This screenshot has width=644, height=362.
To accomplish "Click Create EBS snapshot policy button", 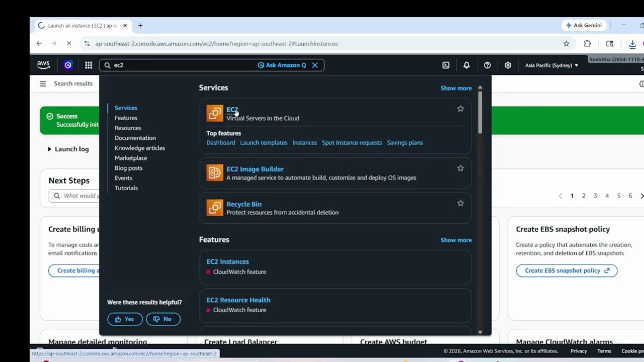I will (567, 270).
